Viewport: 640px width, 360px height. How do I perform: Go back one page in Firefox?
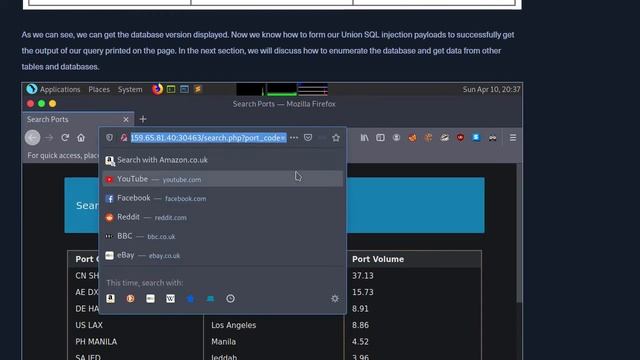33,138
